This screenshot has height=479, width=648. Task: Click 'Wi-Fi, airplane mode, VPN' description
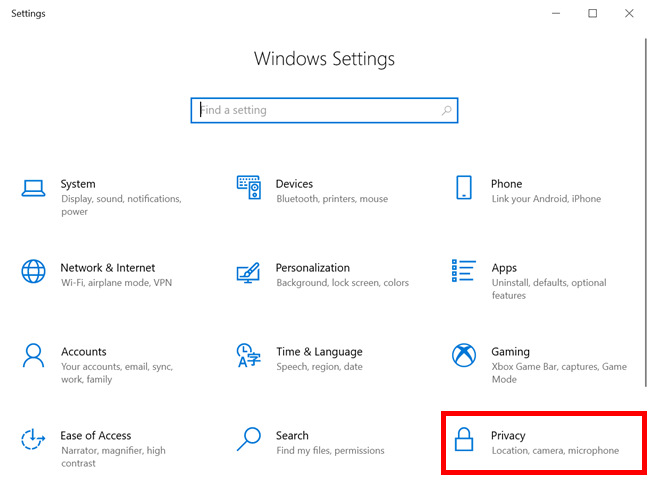click(117, 283)
